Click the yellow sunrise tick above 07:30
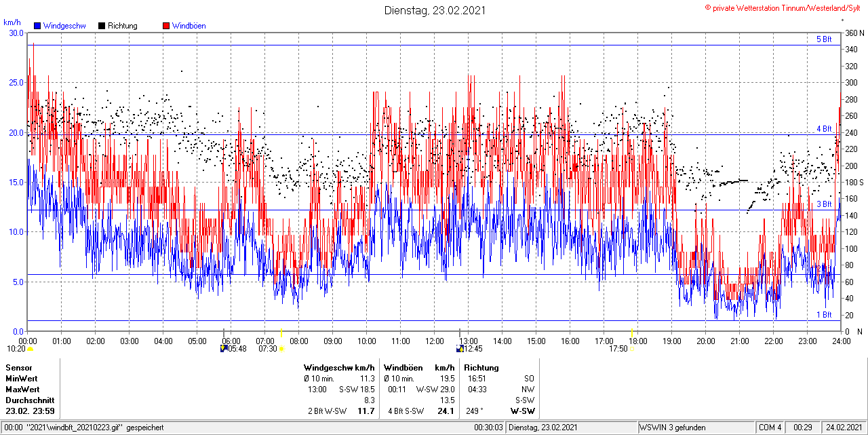 click(x=281, y=332)
